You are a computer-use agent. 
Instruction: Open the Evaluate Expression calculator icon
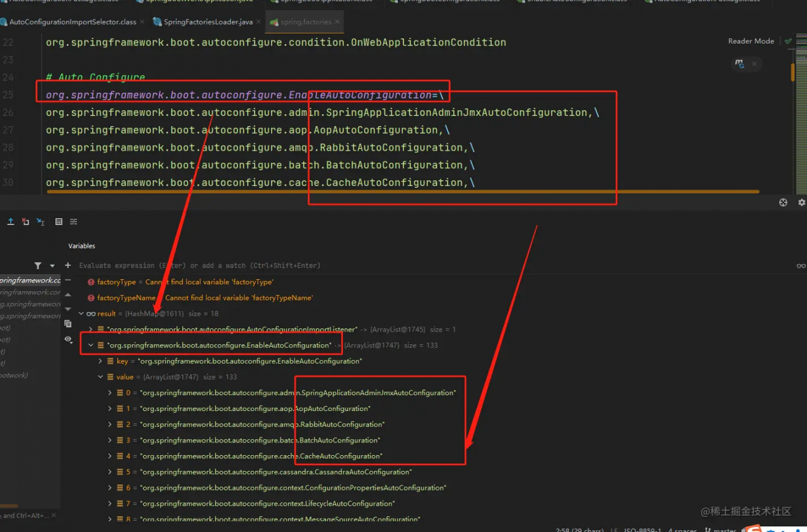tap(59, 222)
